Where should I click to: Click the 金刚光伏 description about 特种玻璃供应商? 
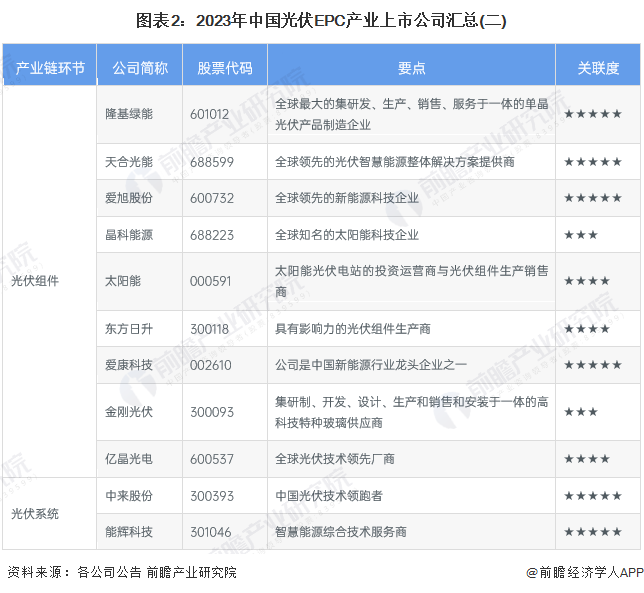(x=412, y=412)
